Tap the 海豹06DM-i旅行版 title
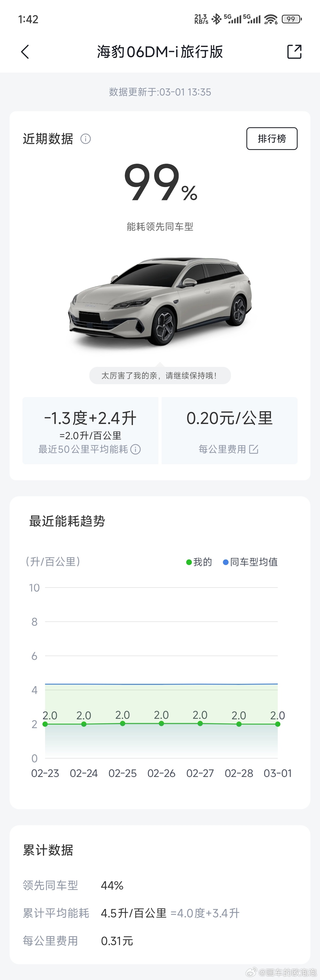 pos(160,52)
